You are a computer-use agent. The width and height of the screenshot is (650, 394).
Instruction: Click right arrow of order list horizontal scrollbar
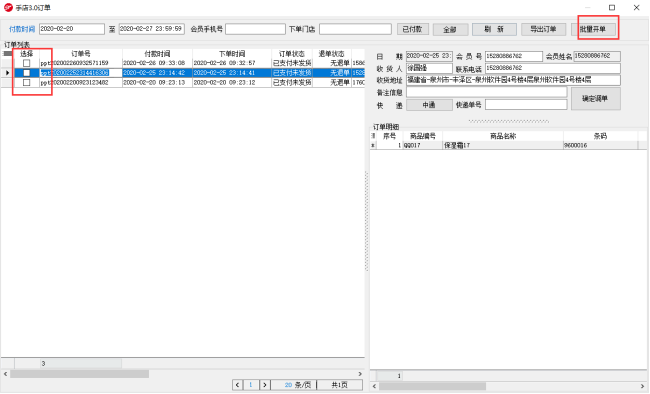360,374
